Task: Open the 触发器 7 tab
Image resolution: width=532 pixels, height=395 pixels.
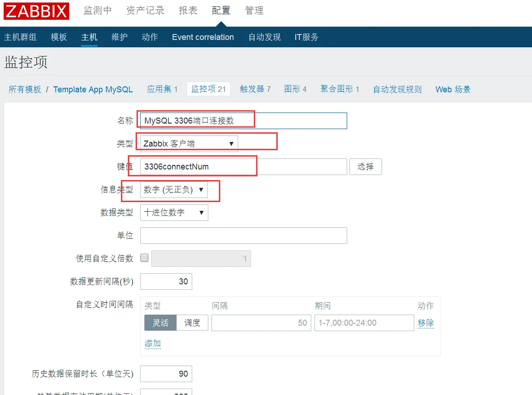Action: pos(255,89)
